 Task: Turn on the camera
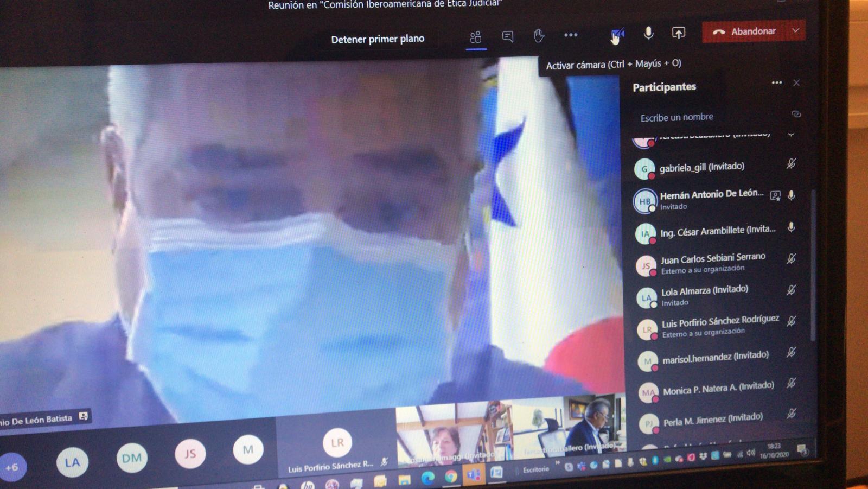(617, 35)
